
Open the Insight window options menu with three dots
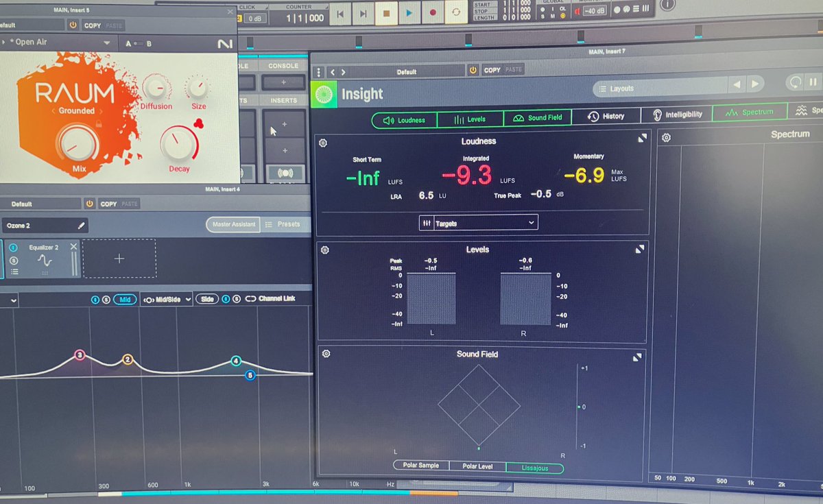(x=319, y=72)
